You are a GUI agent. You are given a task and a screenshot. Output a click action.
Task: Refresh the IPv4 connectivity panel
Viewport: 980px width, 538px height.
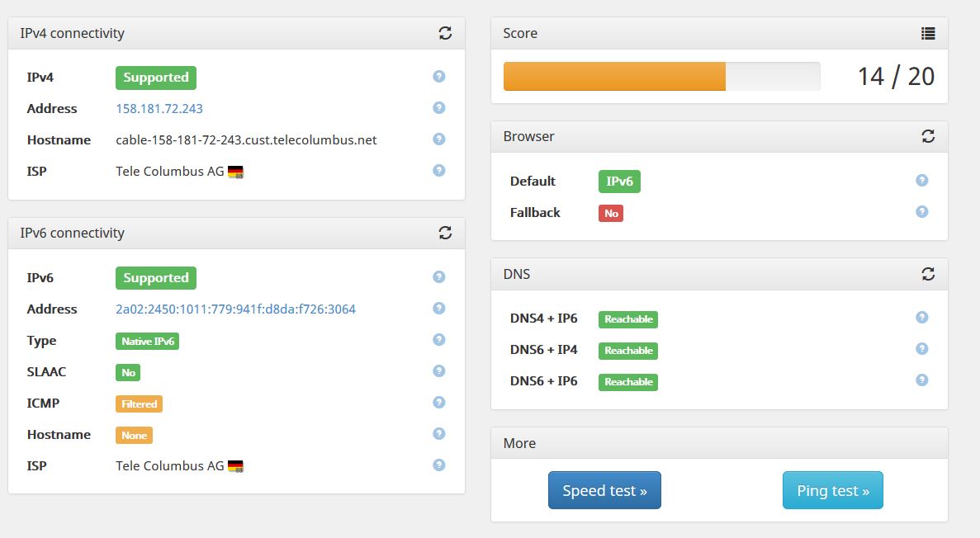445,33
